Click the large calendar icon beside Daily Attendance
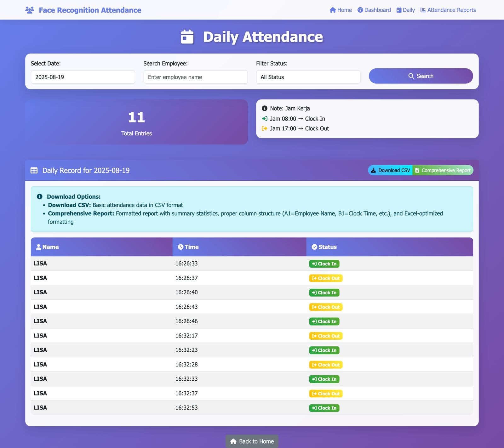The image size is (504, 448). tap(187, 37)
